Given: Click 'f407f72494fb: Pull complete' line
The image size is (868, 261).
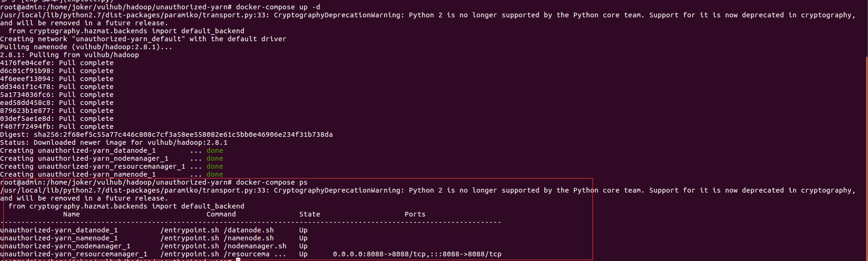Looking at the screenshot, I should tap(57, 127).
